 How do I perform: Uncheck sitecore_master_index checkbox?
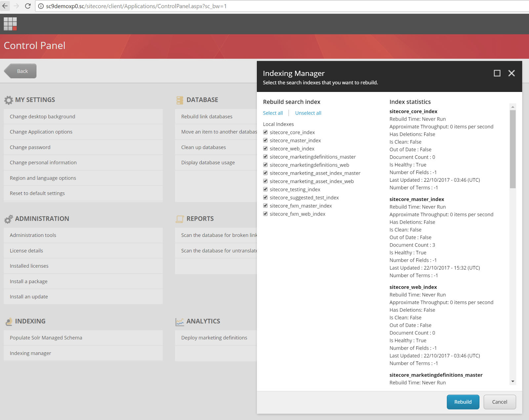pos(265,140)
